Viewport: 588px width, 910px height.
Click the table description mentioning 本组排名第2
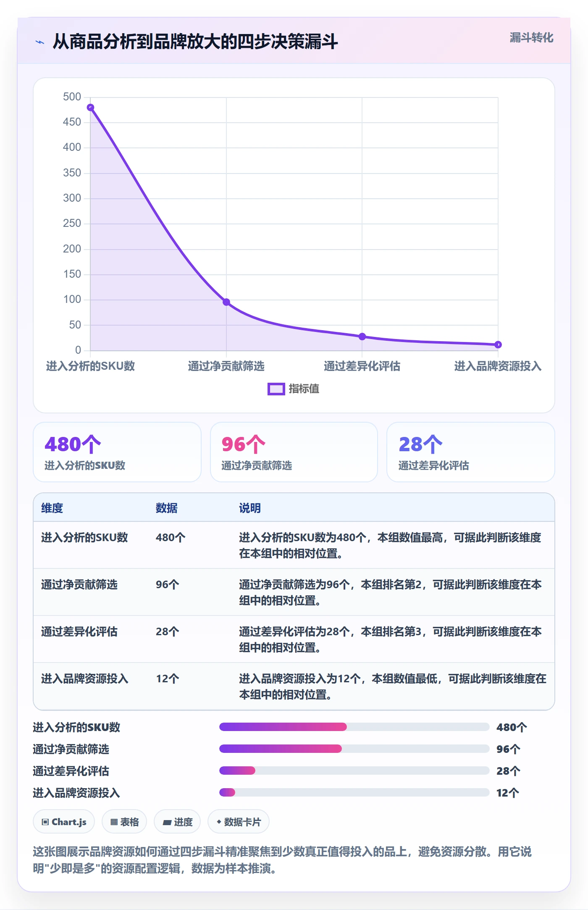point(390,592)
